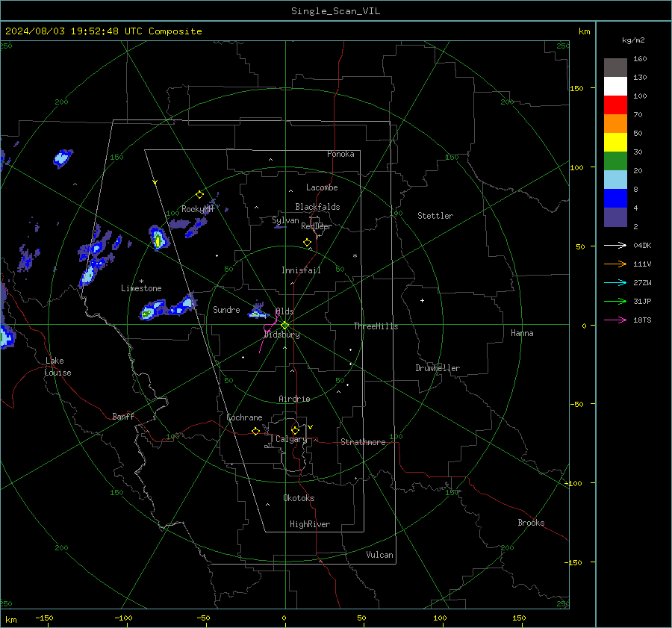Select the yellow diamond marker above RockyMH
The image size is (672, 628).
tap(199, 195)
